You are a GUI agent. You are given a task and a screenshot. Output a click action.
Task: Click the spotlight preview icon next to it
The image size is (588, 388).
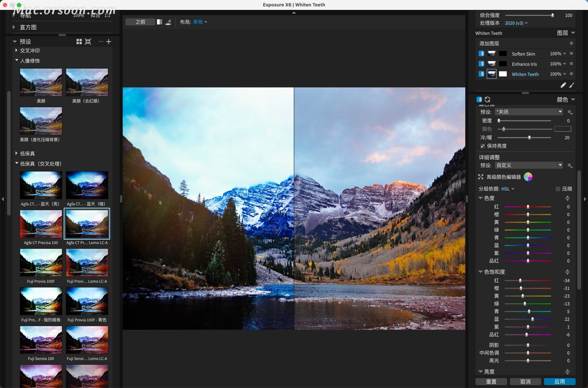168,22
